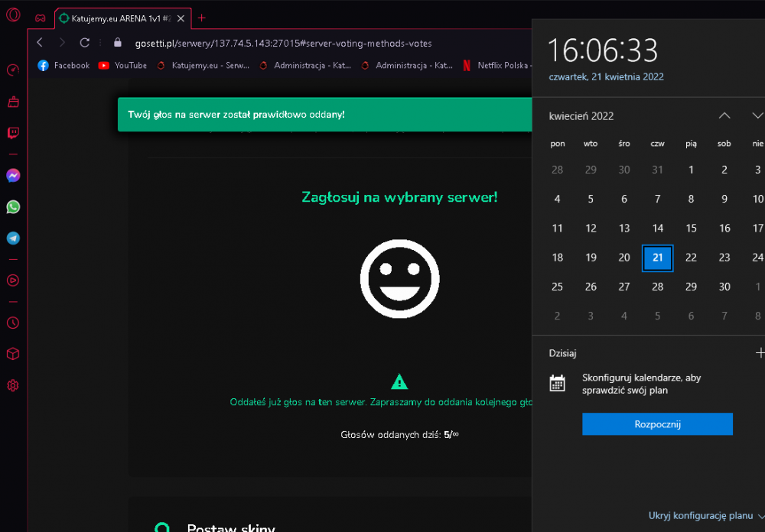Click the green vote confirmation banner
The image size is (765, 532).
(324, 114)
